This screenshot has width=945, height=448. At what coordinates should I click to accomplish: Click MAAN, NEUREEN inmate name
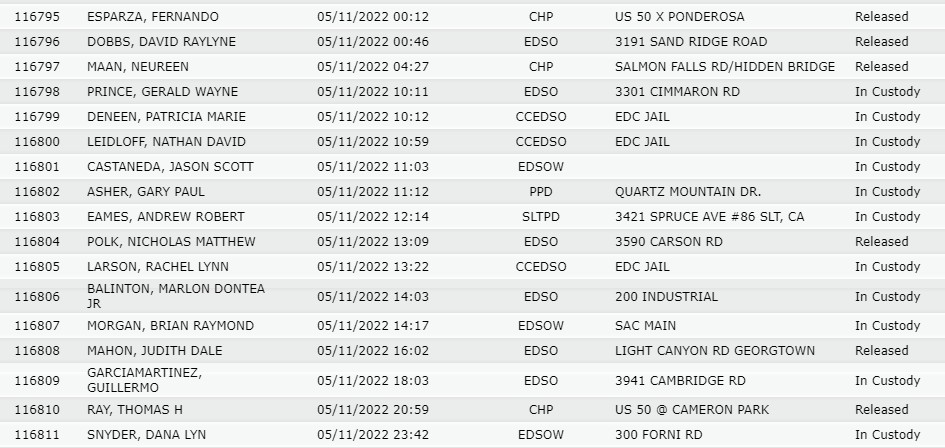[x=137, y=67]
